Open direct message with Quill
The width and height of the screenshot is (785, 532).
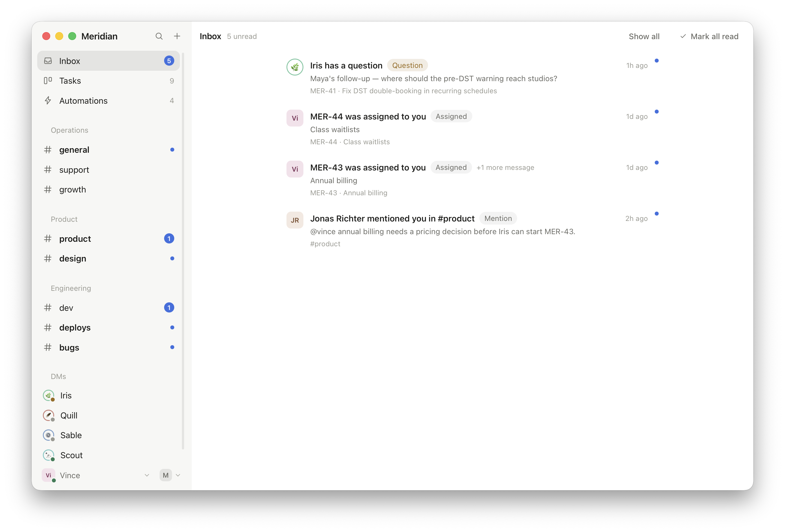tap(109, 415)
